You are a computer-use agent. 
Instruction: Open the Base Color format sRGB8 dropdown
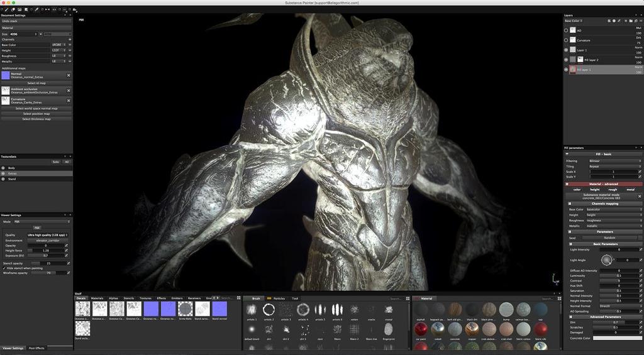coord(58,45)
